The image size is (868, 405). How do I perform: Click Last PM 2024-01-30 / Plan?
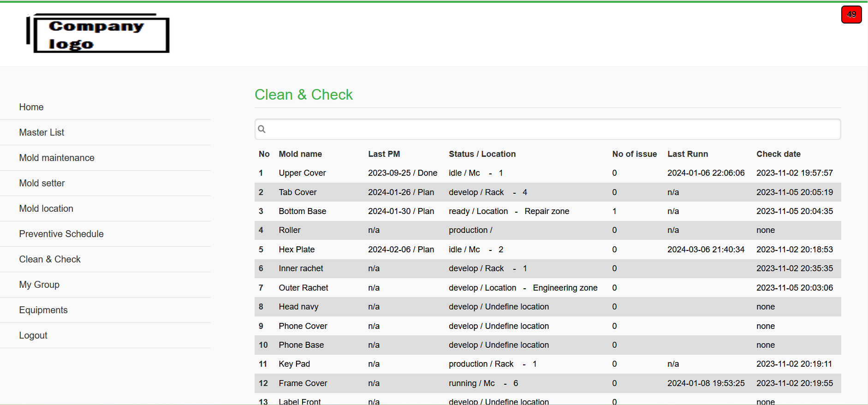pos(401,211)
